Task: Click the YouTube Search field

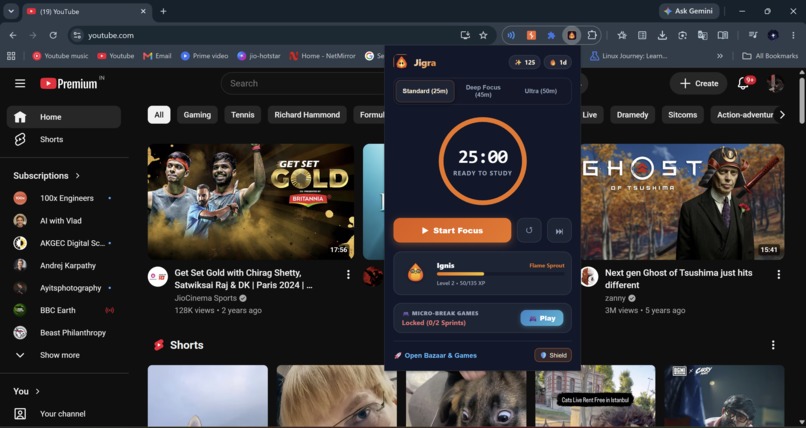Action: (x=303, y=83)
